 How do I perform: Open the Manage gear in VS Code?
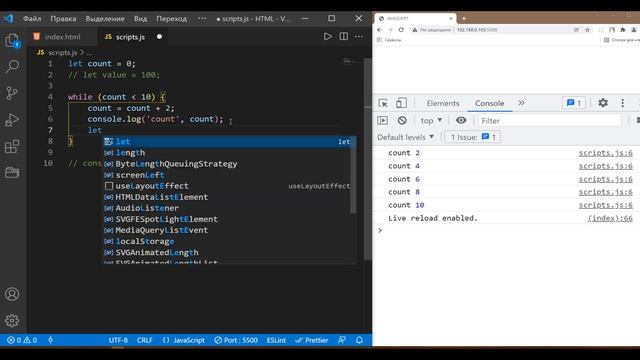[12, 320]
